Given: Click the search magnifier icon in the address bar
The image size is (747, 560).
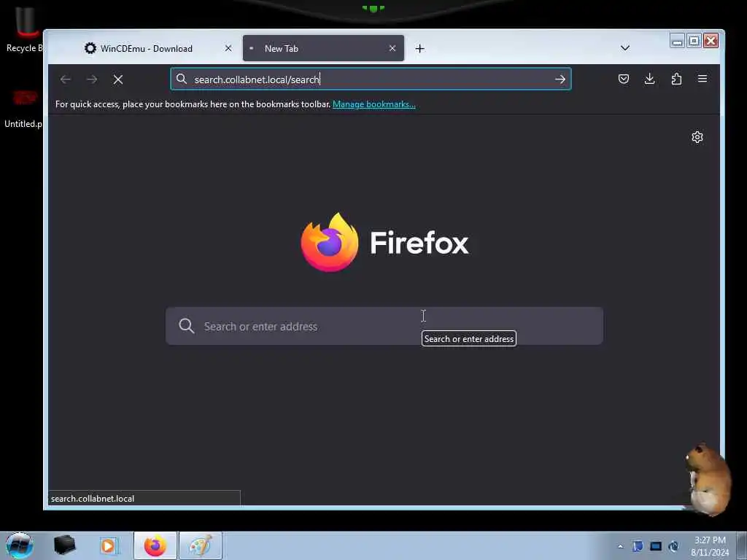Looking at the screenshot, I should coord(182,79).
